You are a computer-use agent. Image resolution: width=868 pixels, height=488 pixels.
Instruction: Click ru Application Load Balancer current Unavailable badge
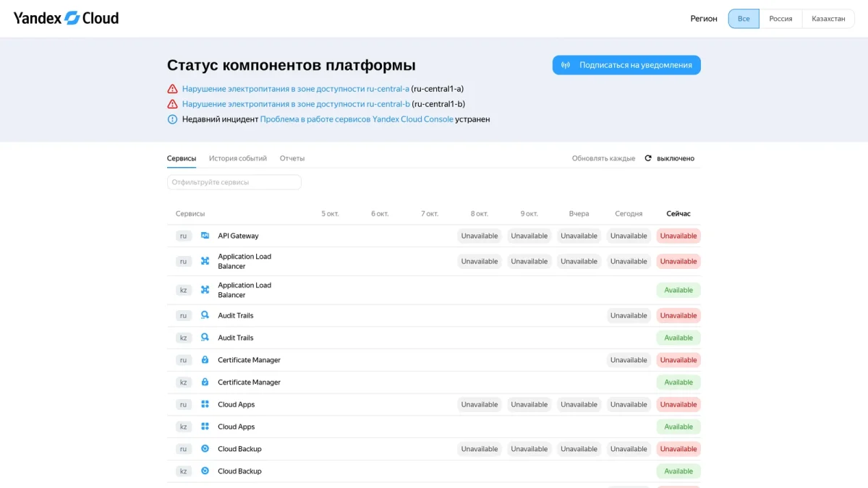(x=678, y=261)
